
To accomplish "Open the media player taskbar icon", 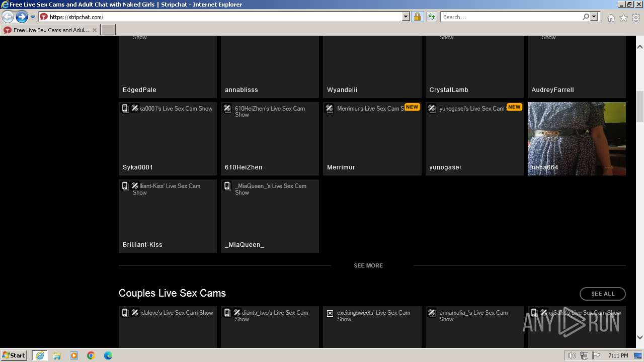I will pyautogui.click(x=74, y=355).
